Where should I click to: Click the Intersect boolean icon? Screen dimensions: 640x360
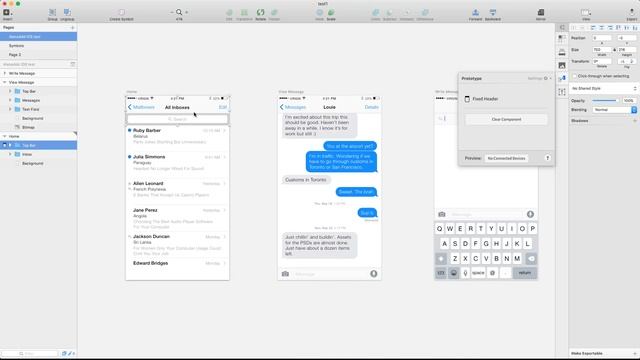(x=407, y=13)
